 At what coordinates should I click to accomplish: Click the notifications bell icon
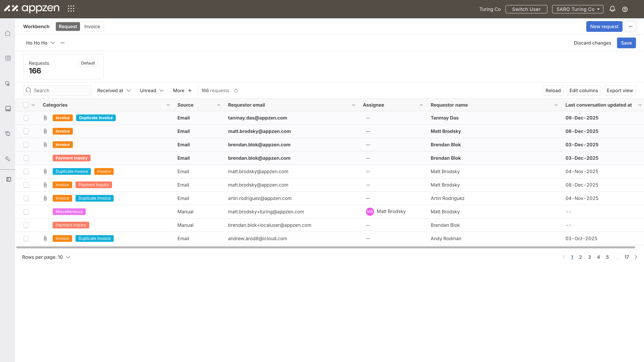pyautogui.click(x=612, y=9)
